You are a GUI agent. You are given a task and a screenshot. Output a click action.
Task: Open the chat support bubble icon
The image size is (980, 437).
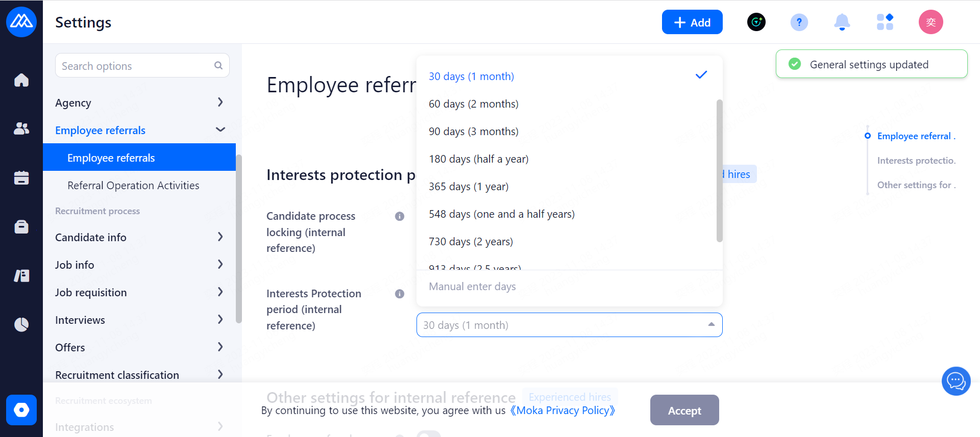coord(955,381)
